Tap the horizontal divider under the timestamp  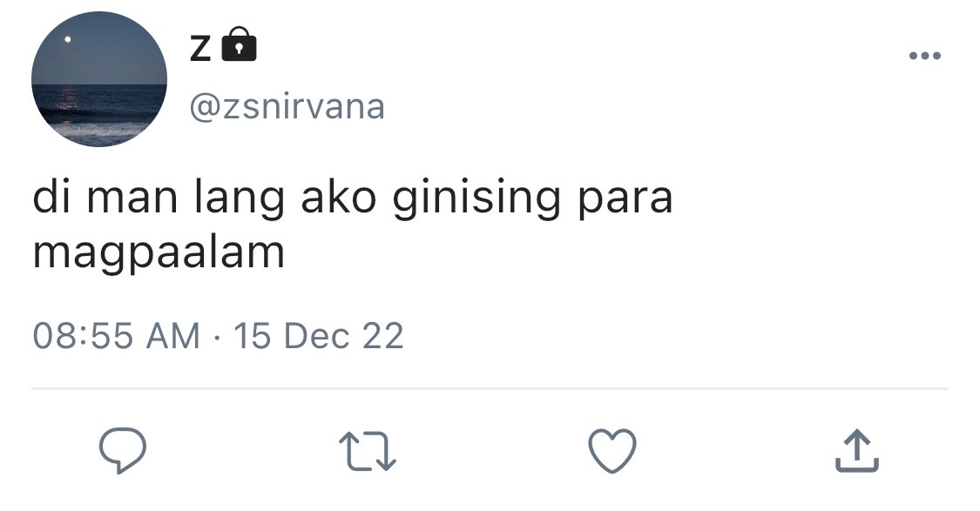pyautogui.click(x=490, y=388)
